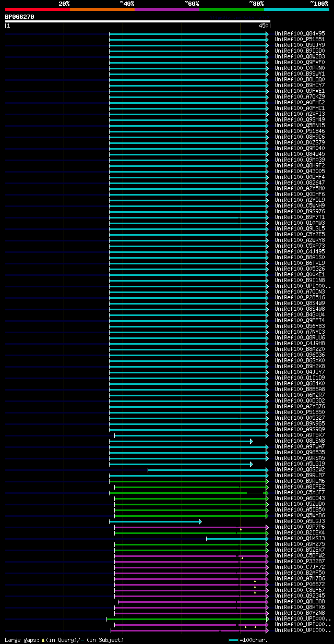Open the UniRef100_A6MZR7 subject link

[x=300, y=395]
